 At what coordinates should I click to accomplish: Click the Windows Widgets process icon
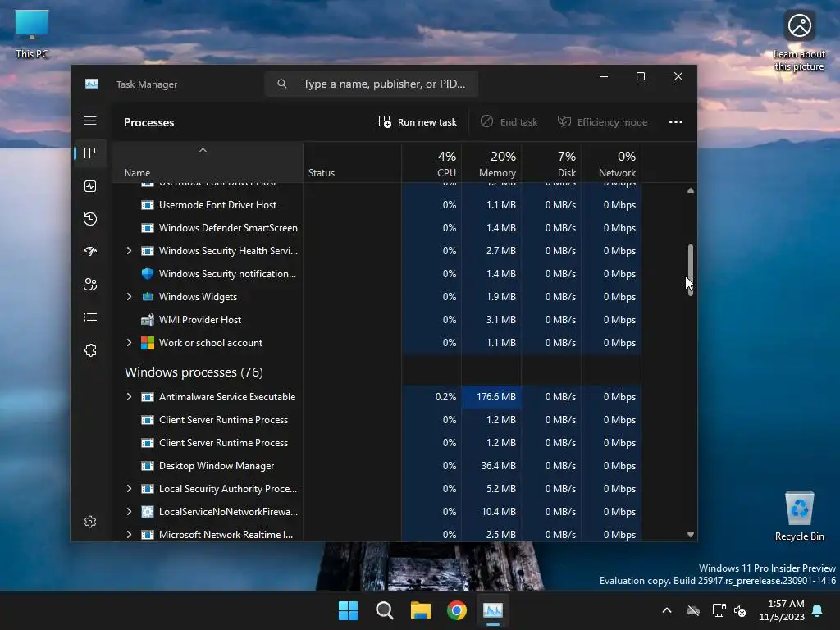click(x=148, y=297)
